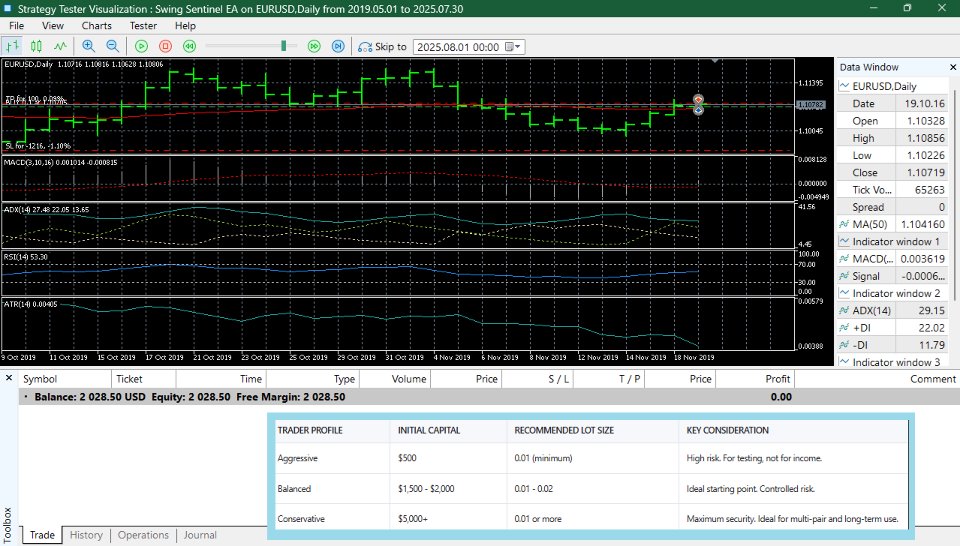Open the Tester menu
The image size is (960, 546).
click(x=143, y=26)
